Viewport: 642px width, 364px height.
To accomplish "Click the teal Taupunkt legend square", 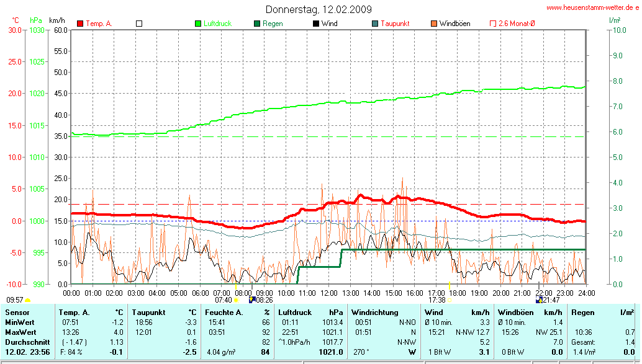I will coord(375,24).
